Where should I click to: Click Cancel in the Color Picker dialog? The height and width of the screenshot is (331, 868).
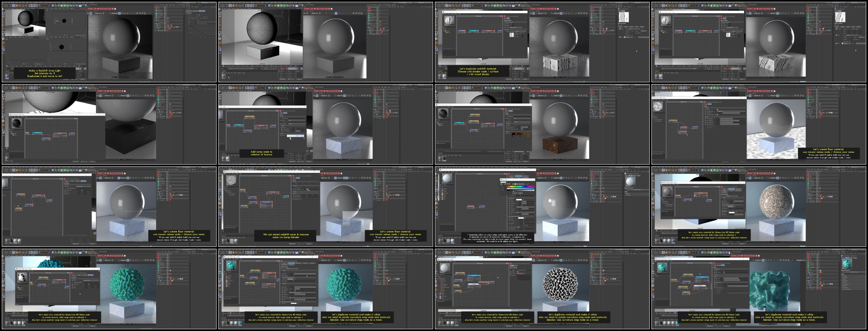[x=520, y=193]
